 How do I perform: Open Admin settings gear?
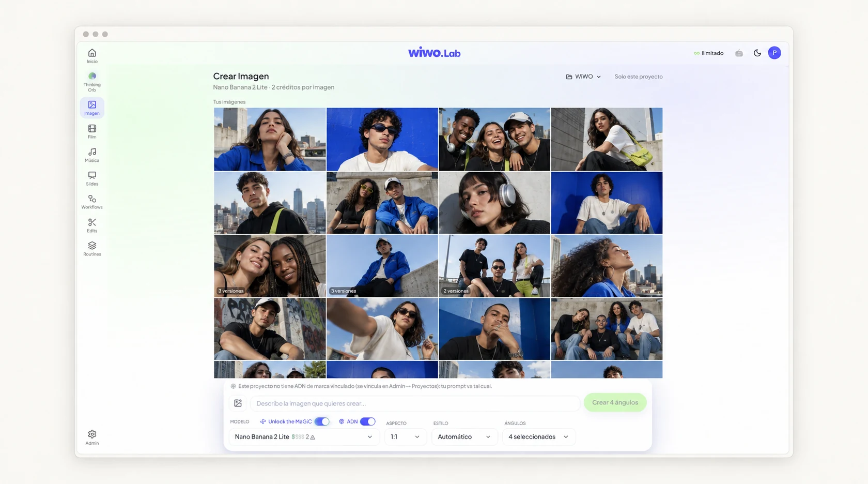coord(92,437)
